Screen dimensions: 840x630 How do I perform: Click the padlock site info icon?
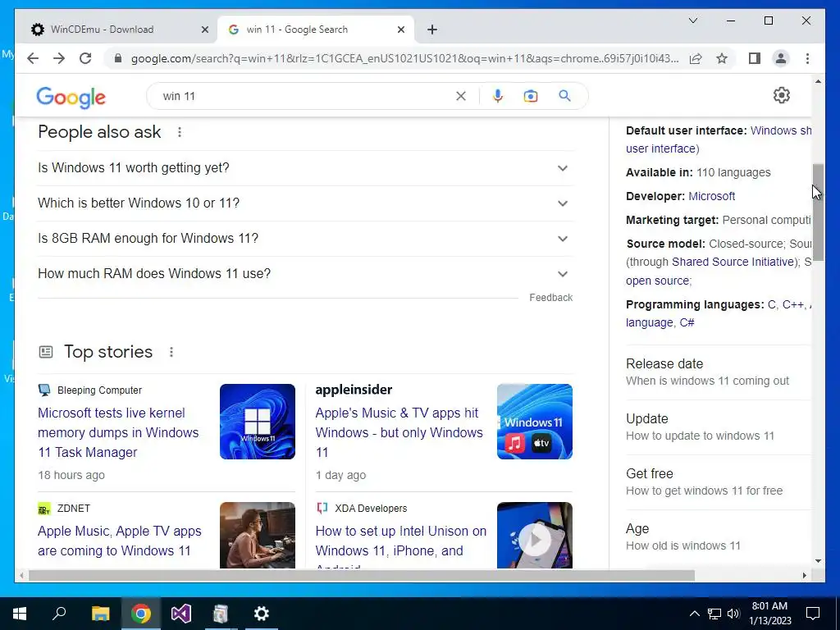[118, 58]
